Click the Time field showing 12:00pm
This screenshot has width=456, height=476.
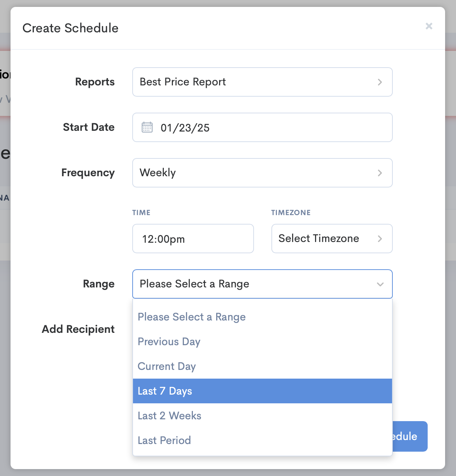[193, 239]
